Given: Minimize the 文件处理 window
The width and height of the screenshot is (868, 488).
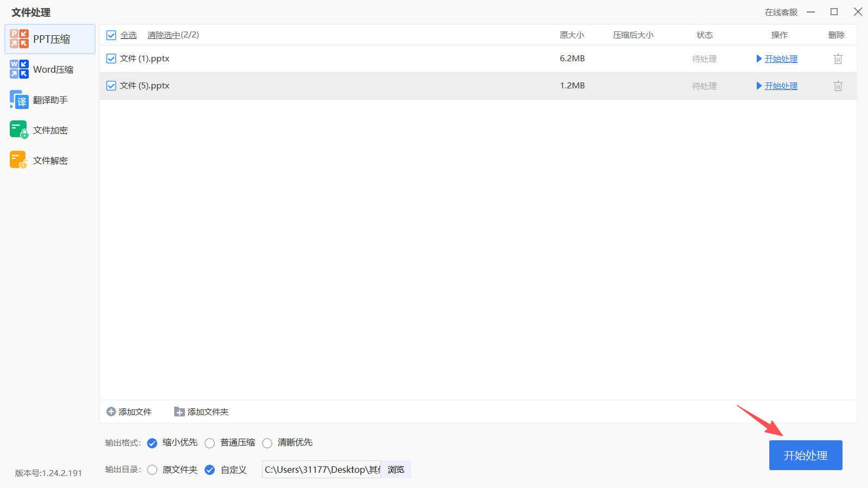Looking at the screenshot, I should tap(811, 12).
